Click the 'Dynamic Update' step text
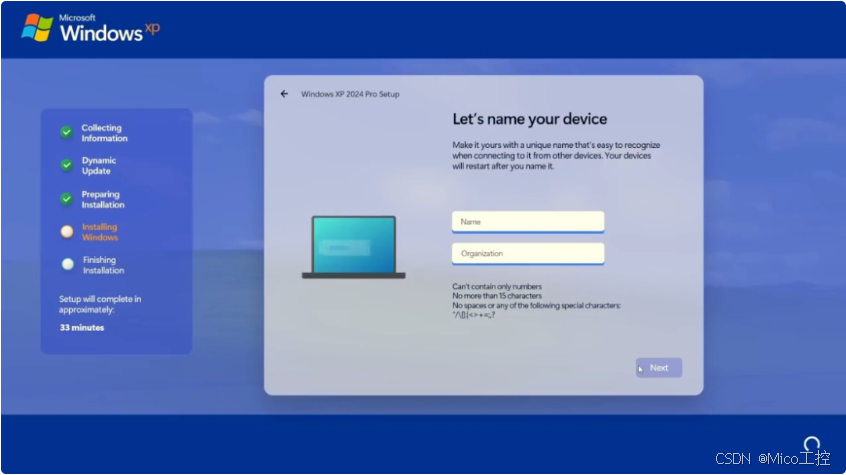846x475 pixels. pos(99,166)
